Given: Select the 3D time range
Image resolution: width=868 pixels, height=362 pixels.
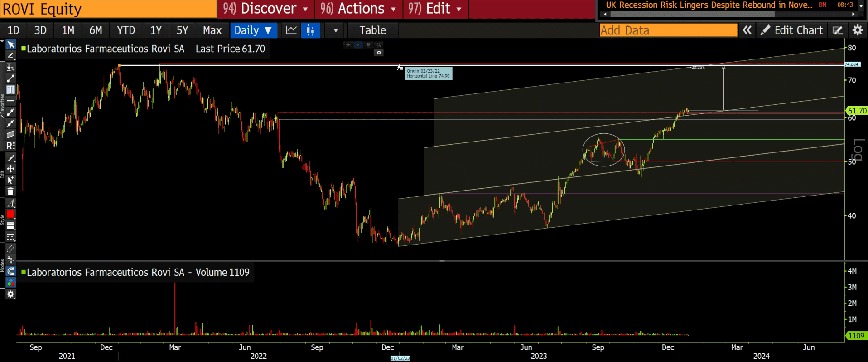Looking at the screenshot, I should point(40,30).
